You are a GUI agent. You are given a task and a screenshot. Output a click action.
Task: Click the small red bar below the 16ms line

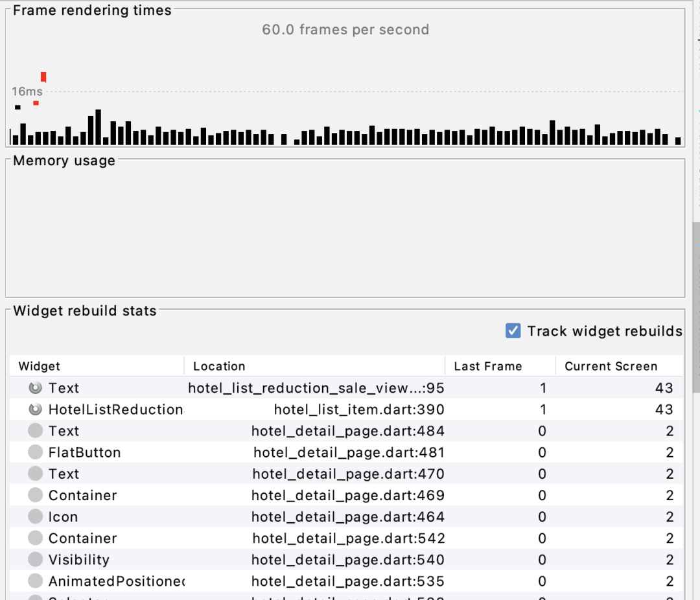[x=36, y=103]
